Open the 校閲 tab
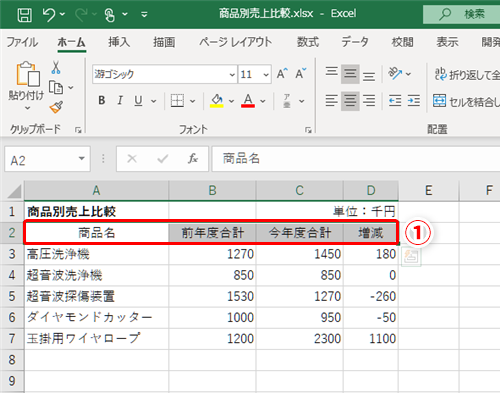This screenshot has height=393, width=500. point(402,42)
